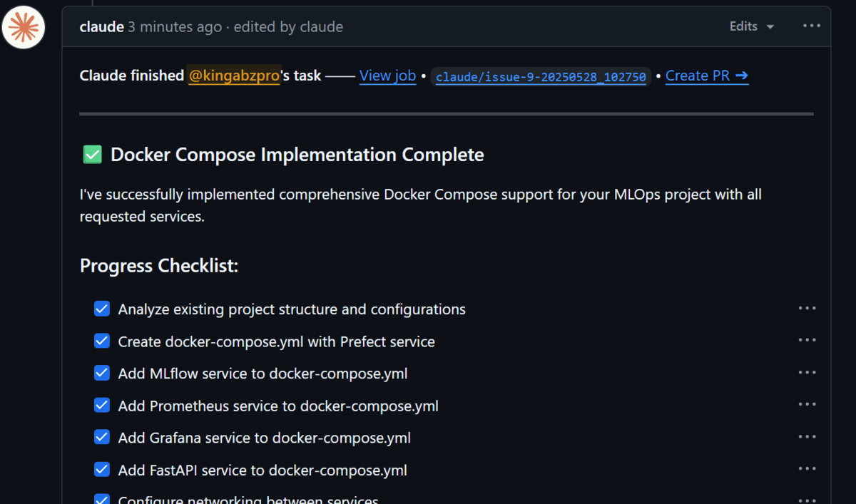Click the claude author name
The height and width of the screenshot is (504, 856).
(x=101, y=27)
